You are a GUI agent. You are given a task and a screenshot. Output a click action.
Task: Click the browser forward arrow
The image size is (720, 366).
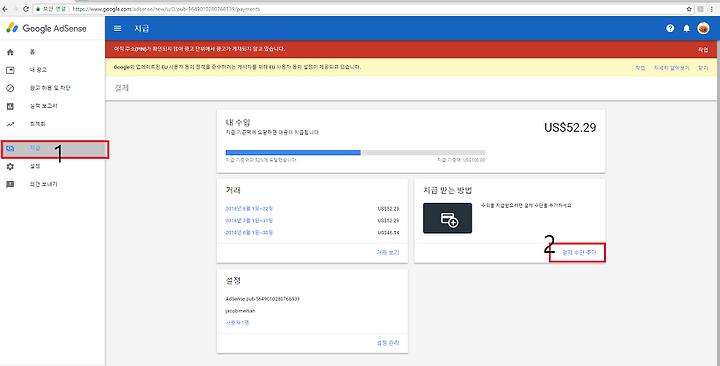[x=15, y=9]
